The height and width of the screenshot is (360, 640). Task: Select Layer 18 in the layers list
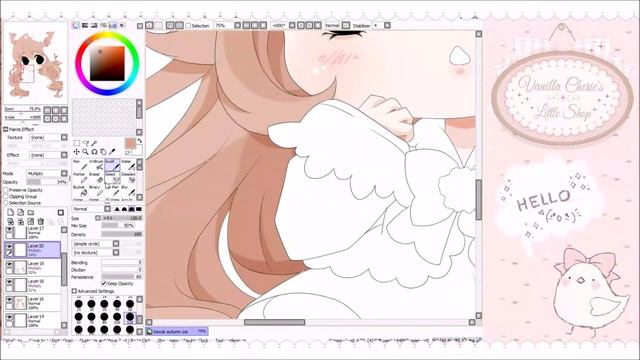point(33,285)
